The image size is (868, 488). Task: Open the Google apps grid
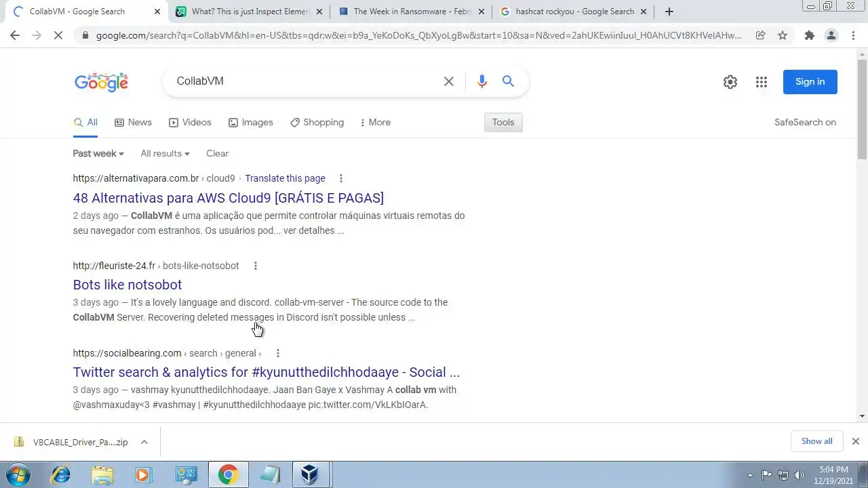click(762, 82)
